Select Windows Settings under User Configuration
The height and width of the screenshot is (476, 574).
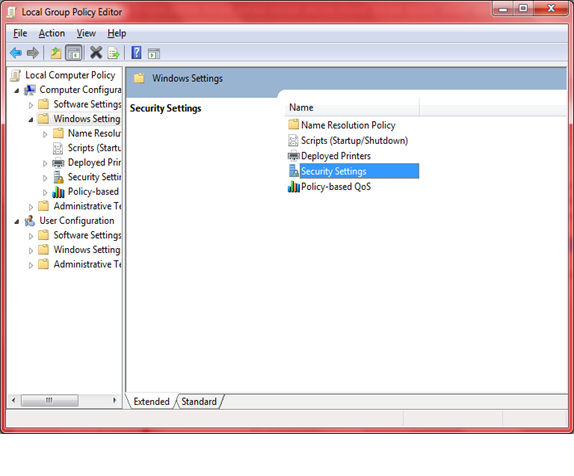coord(87,250)
